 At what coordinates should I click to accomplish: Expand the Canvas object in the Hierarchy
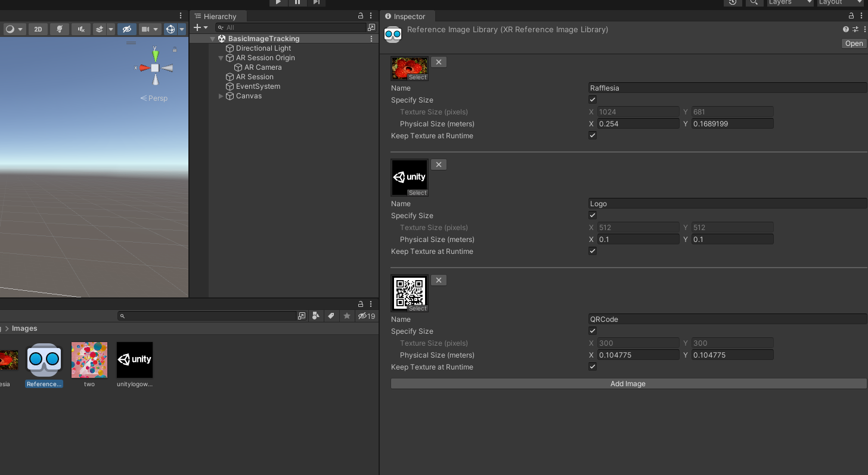click(221, 96)
